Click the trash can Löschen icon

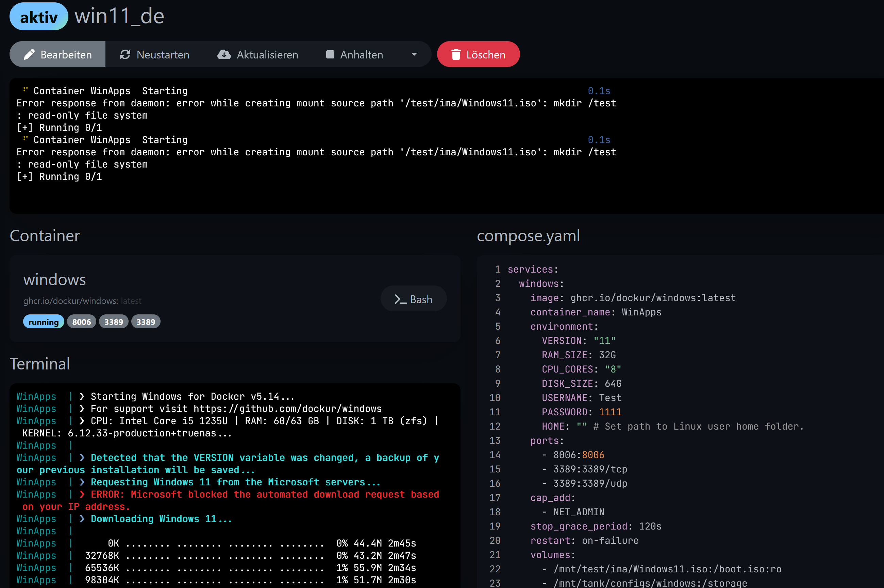[456, 55]
